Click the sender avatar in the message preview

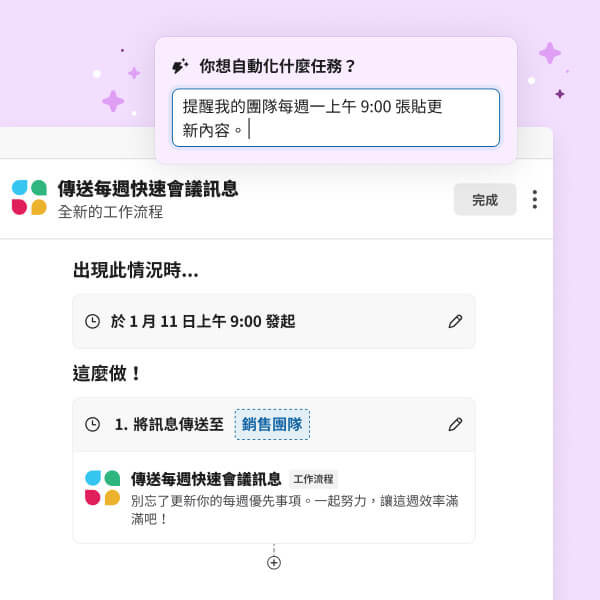[x=102, y=488]
